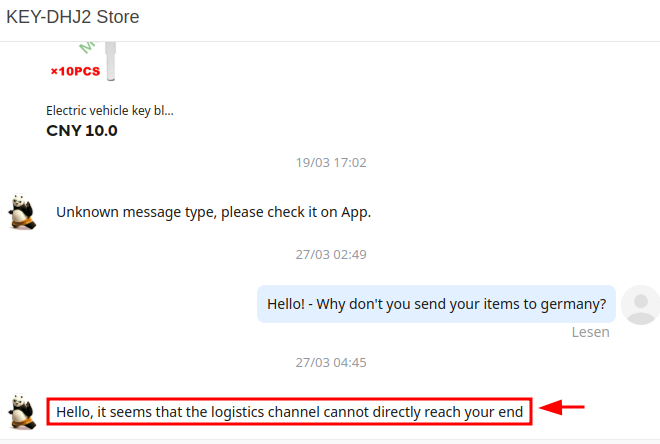Click the seller's panda avatar beside unknown message
The width and height of the screenshot is (660, 444).
point(22,212)
